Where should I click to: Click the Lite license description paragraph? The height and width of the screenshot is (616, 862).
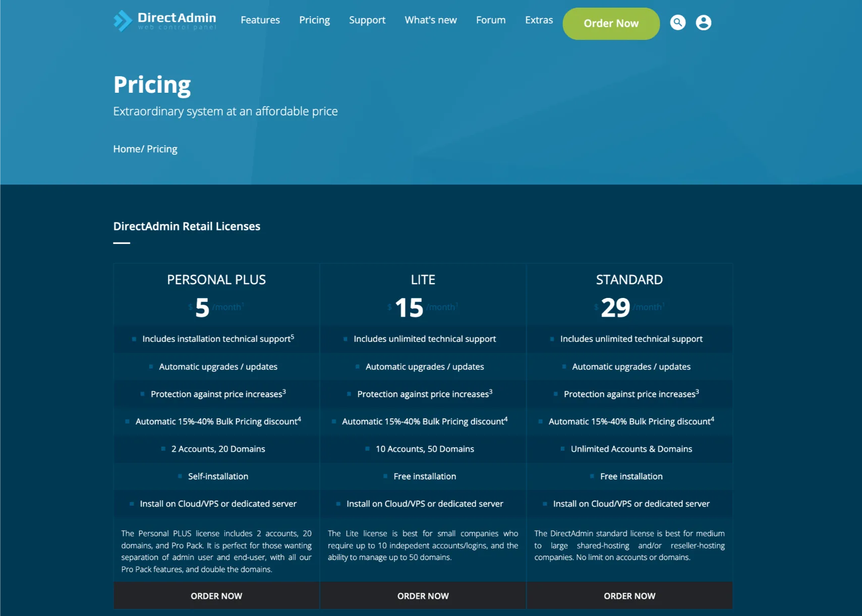coord(423,545)
